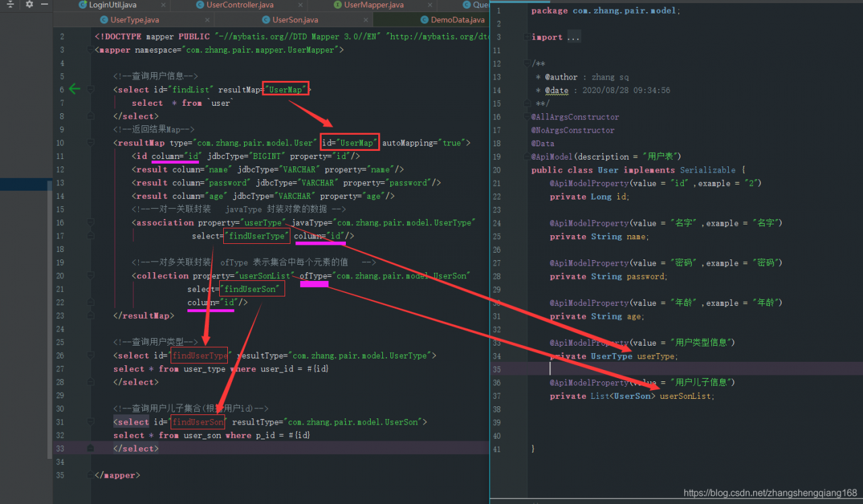This screenshot has width=863, height=504.
Task: Open the UserSon.java tab
Action: point(295,20)
